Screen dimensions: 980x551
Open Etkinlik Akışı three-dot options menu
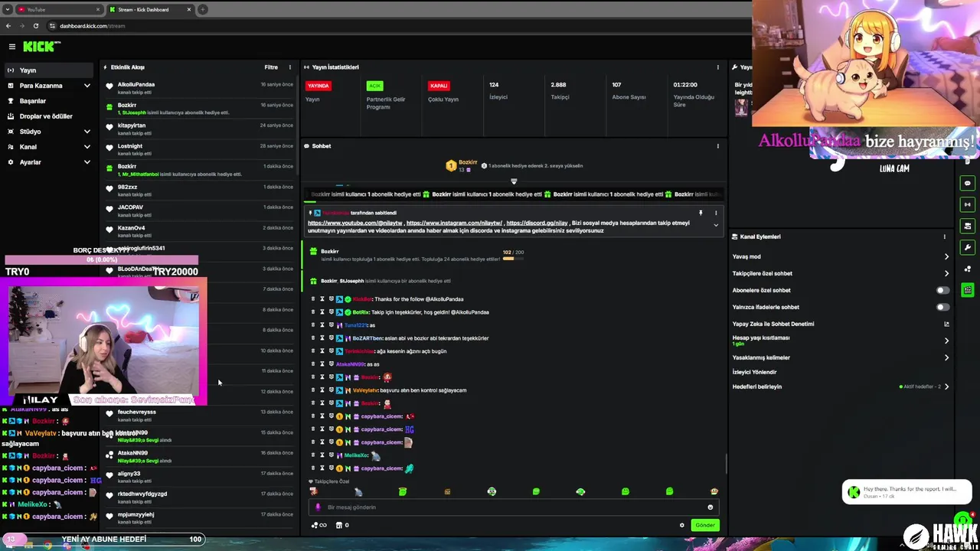tap(289, 67)
